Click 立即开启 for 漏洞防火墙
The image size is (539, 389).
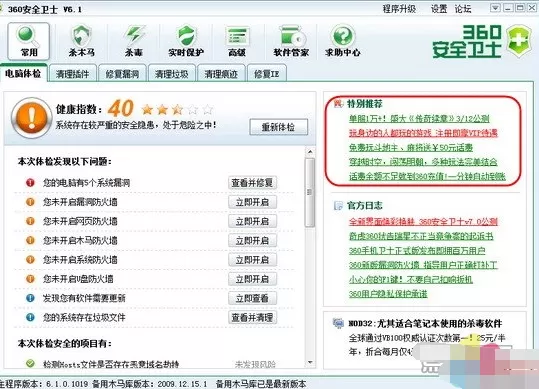click(252, 202)
